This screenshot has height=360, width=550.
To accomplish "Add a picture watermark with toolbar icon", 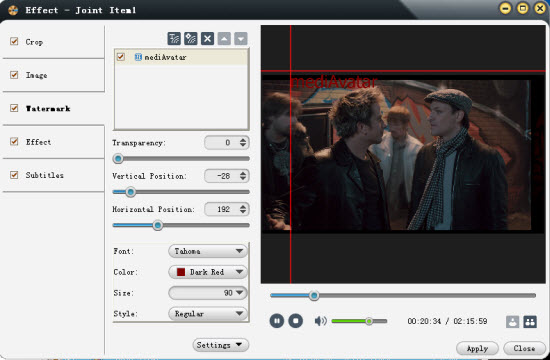I will click(x=190, y=38).
